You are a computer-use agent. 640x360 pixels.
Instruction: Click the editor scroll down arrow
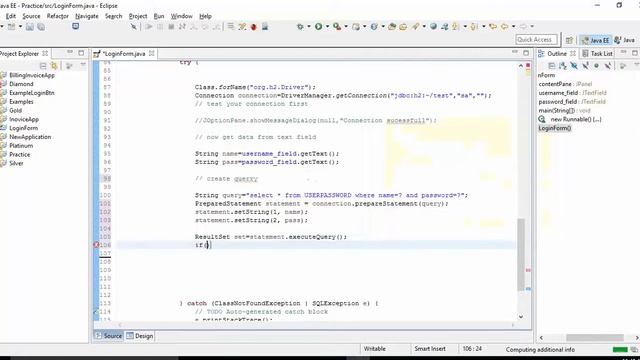pos(521,316)
